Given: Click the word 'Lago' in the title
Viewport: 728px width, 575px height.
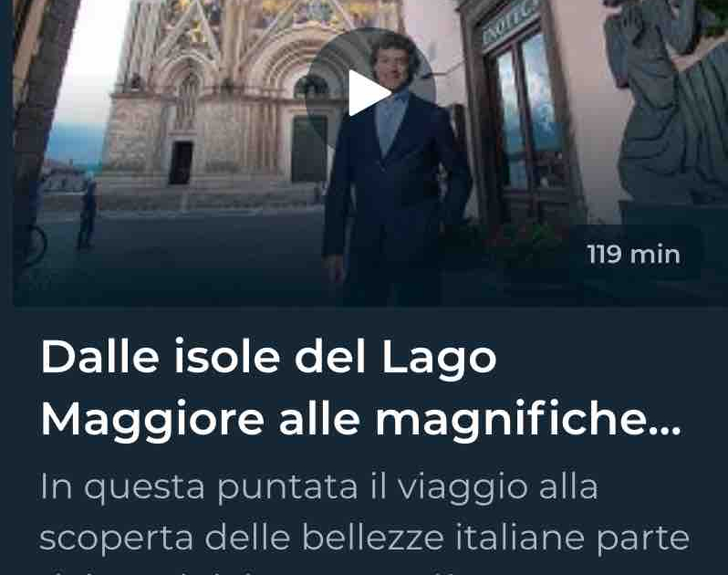Looking at the screenshot, I should (439, 358).
